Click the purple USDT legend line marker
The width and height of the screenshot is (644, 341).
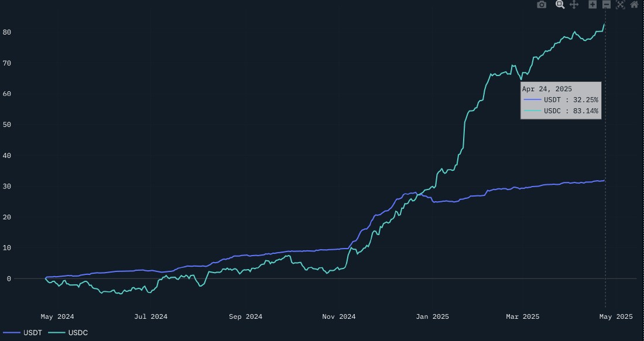click(13, 332)
